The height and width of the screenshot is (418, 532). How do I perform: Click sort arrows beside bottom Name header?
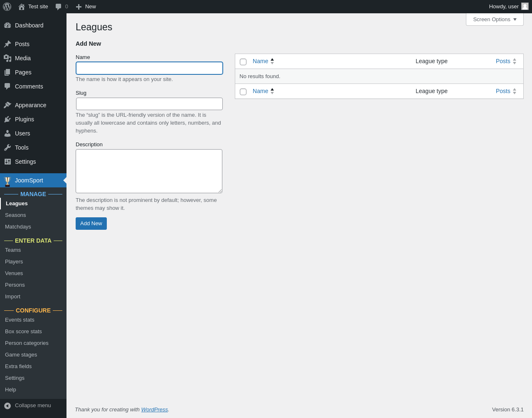pos(272,91)
